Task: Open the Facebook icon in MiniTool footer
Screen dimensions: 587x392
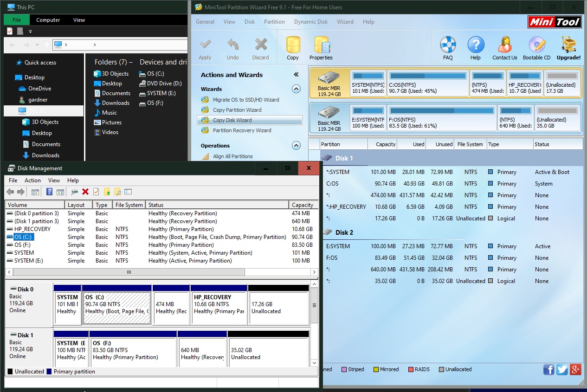Action: pyautogui.click(x=548, y=369)
